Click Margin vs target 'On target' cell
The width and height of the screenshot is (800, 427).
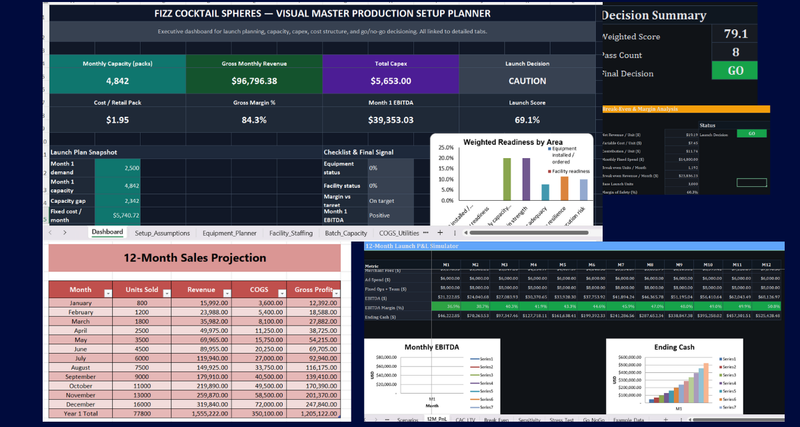tap(391, 201)
